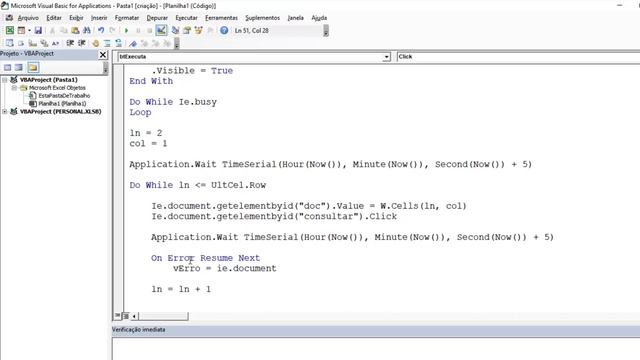Click the 'vErro = ie.document' code line
This screenshot has width=640, height=360.
[x=224, y=269]
